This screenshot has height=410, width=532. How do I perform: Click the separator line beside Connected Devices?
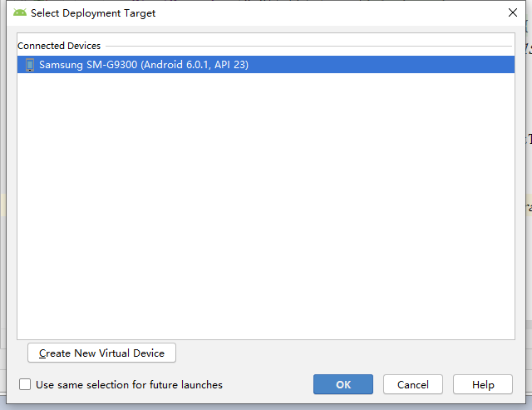[x=308, y=46]
